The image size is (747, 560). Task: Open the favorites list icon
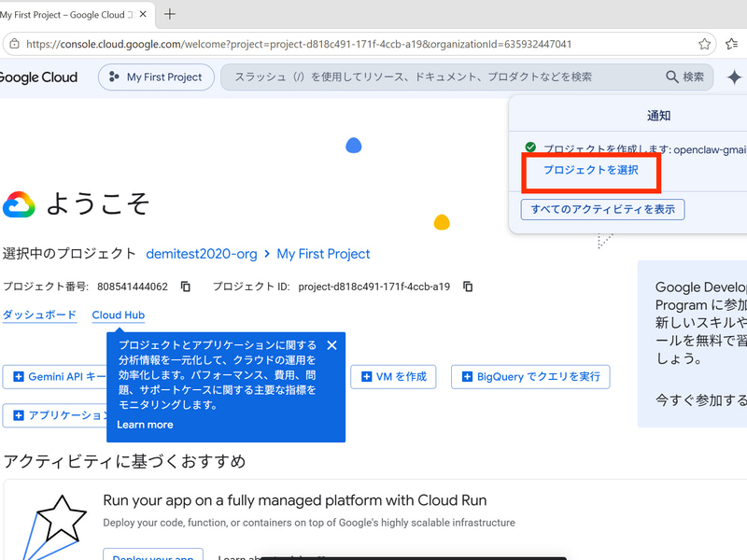point(732,44)
